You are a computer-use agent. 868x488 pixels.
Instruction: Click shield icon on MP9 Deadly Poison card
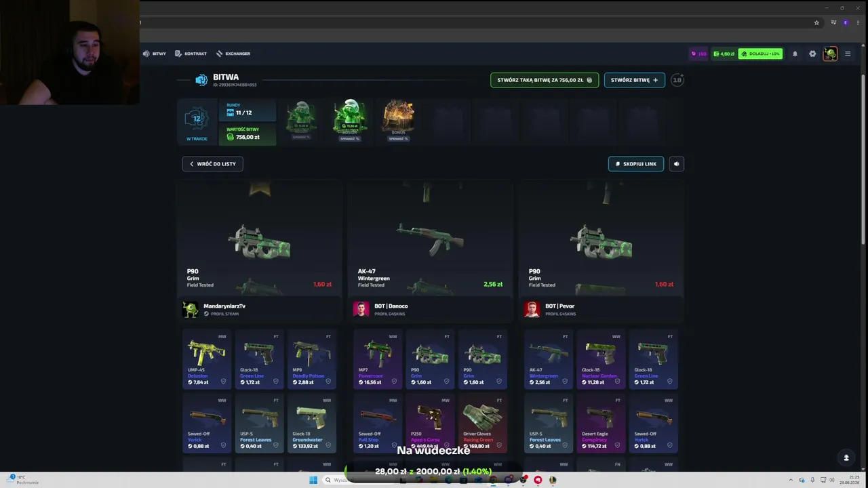[x=328, y=382]
